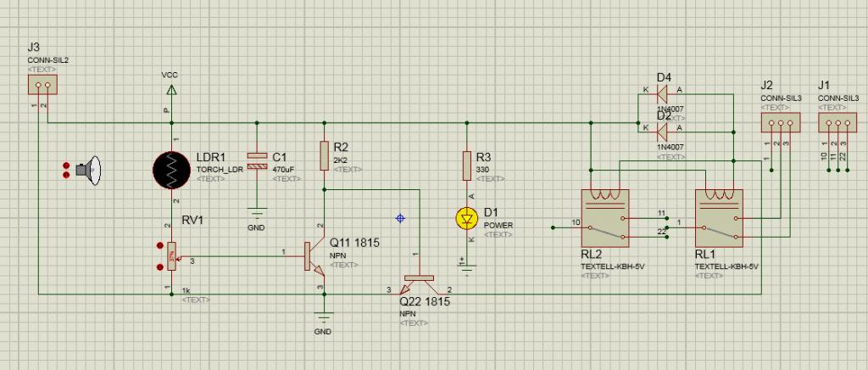Viewport: 868px width, 370px height.
Task: Click the lower red dot beside the torch
Action: tap(66, 175)
